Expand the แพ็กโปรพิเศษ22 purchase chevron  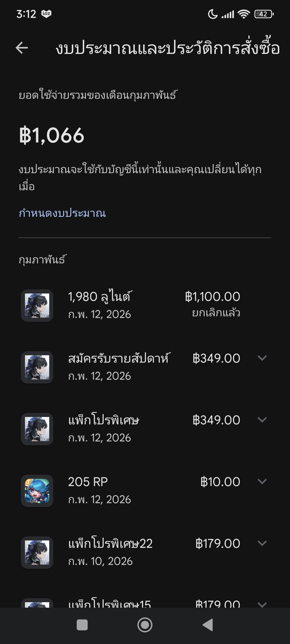point(262,543)
